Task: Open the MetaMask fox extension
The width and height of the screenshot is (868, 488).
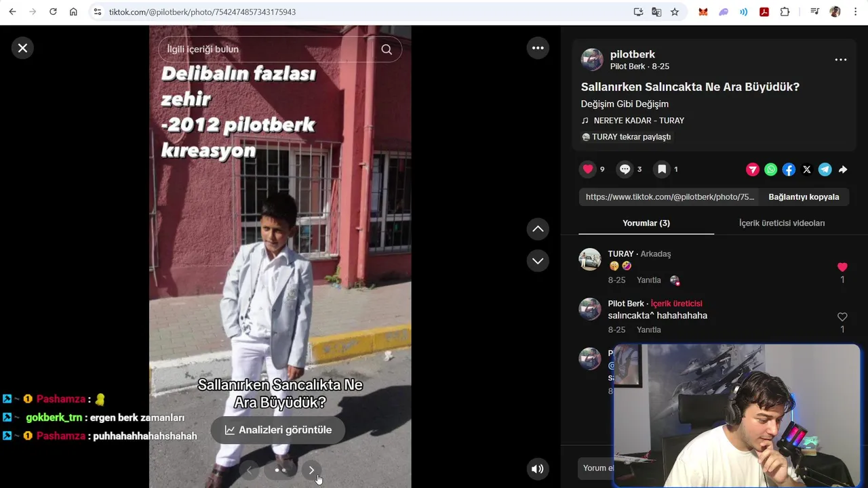Action: coord(703,12)
